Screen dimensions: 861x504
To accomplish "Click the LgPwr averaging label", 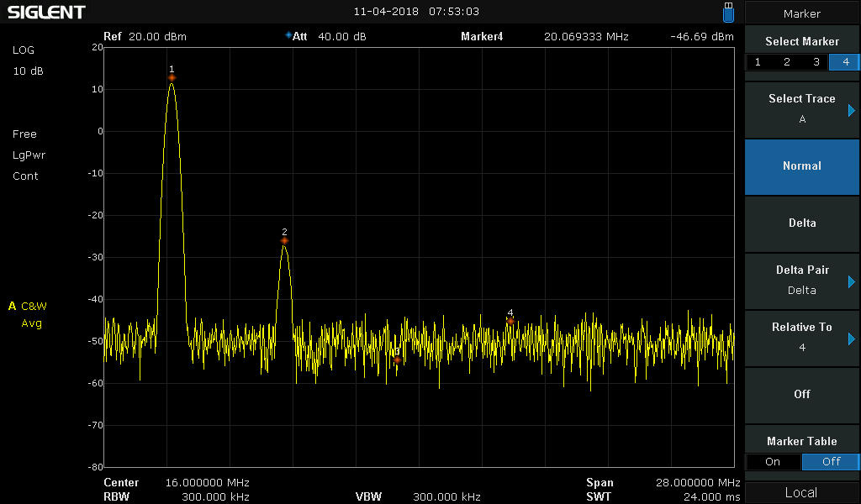I will [29, 155].
